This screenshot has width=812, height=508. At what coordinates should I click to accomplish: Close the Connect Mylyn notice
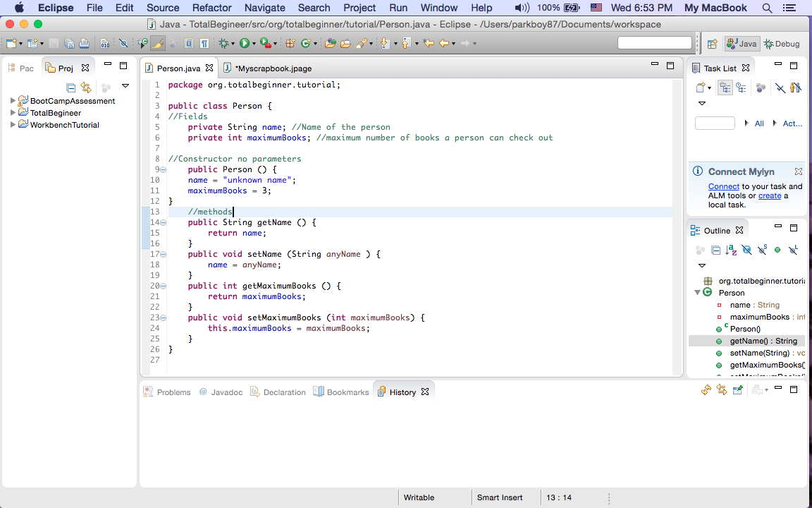tap(799, 171)
